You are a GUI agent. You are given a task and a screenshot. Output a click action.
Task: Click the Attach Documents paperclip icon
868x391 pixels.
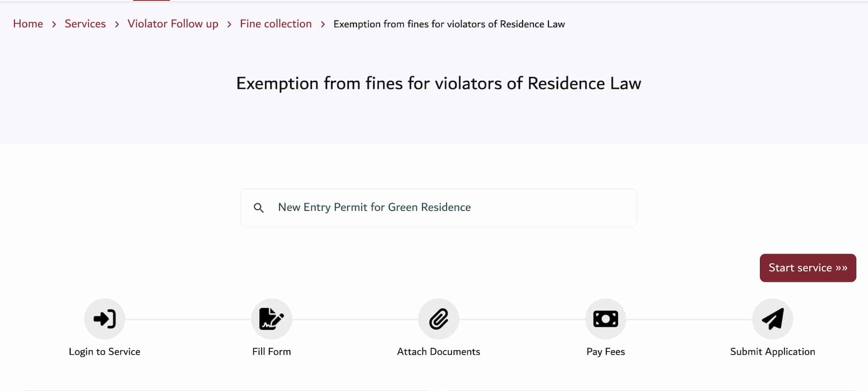tap(439, 319)
